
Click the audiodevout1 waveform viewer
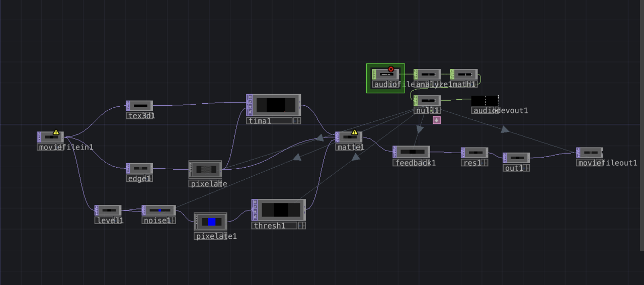[485, 100]
